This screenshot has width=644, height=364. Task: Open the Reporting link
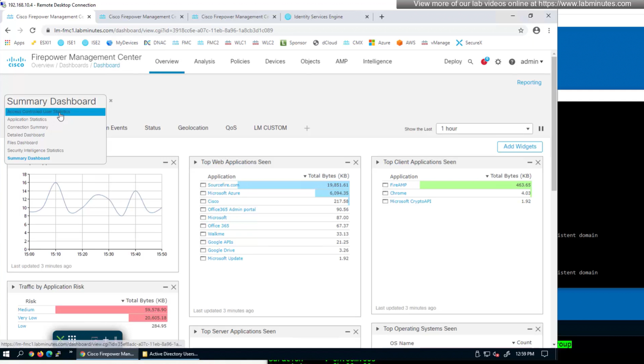click(529, 83)
